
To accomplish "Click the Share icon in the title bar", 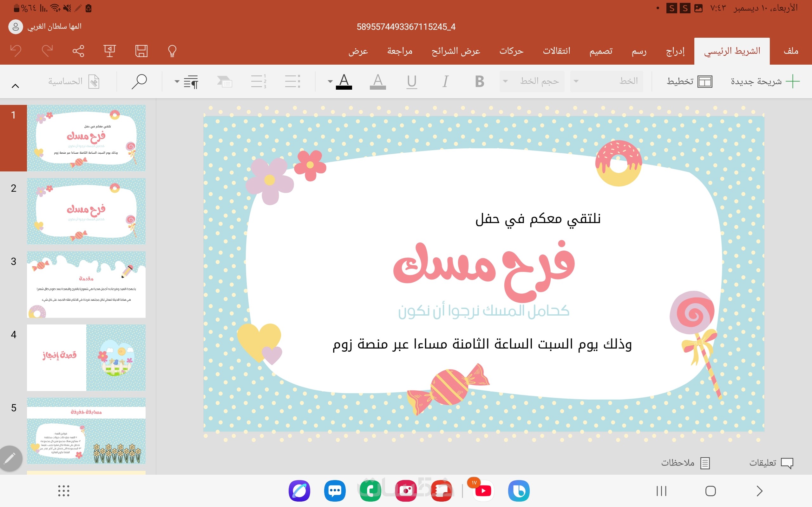I will click(x=78, y=51).
